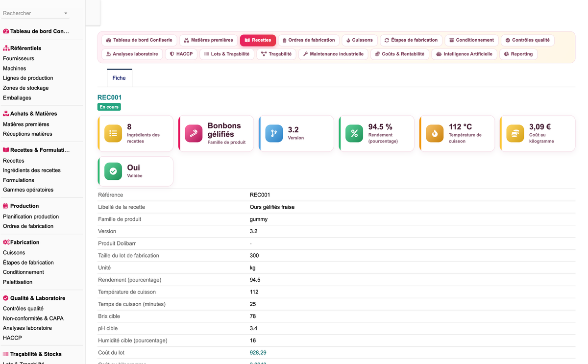The image size is (588, 364).
Task: Open Non-conformités & CAPA sidebar link
Action: pos(33,318)
